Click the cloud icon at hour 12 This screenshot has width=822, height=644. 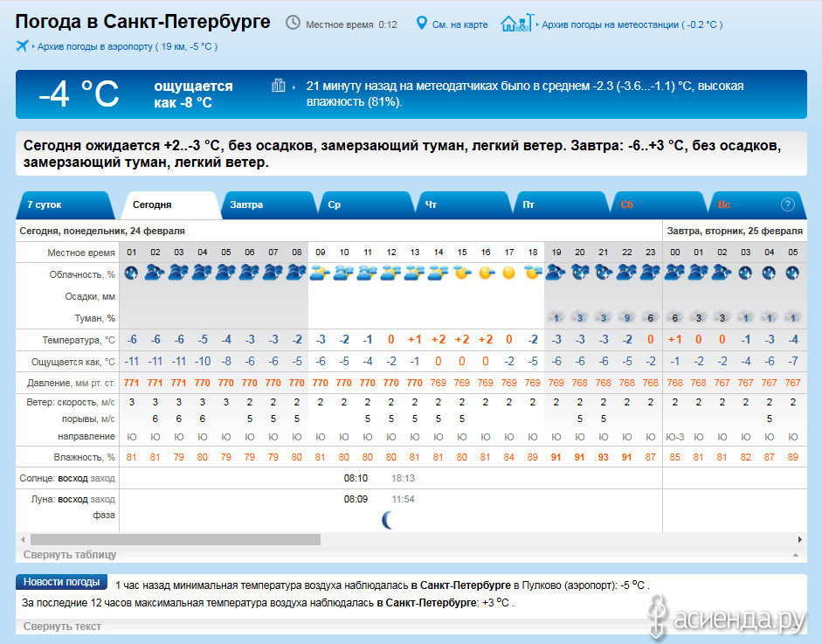[x=391, y=273]
